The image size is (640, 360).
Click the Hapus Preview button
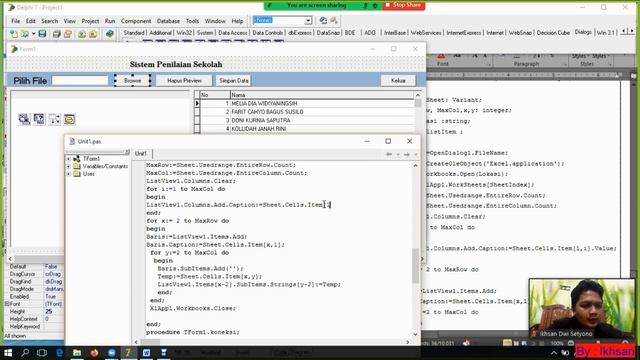[184, 80]
